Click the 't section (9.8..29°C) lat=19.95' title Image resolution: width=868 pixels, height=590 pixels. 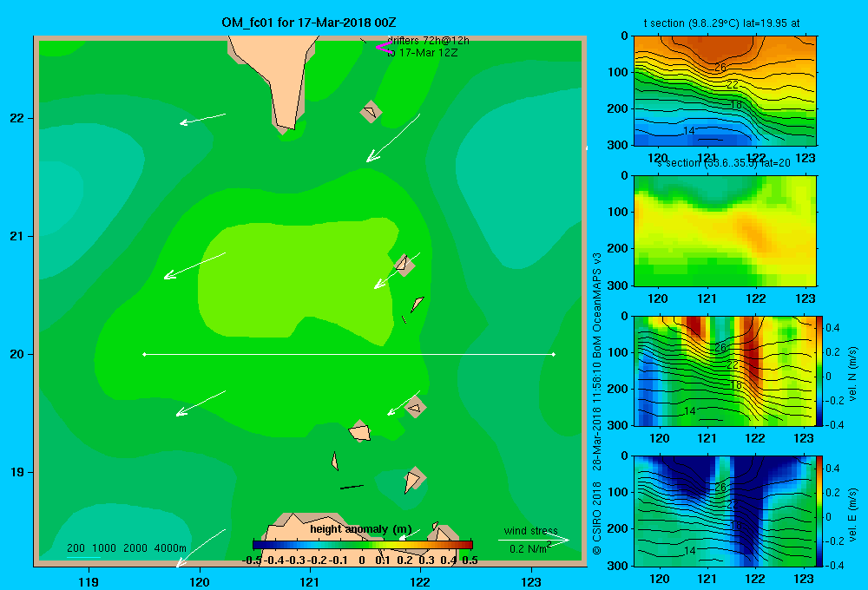click(721, 23)
